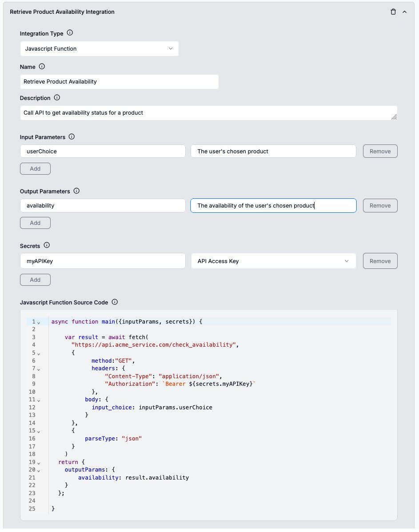
Task: Click the availability: result.availability line
Action: 133,477
